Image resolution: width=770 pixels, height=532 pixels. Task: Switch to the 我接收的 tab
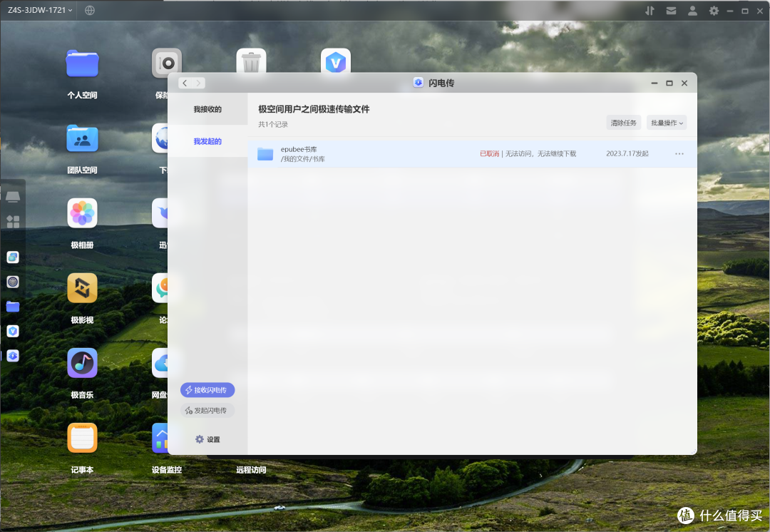pos(207,109)
